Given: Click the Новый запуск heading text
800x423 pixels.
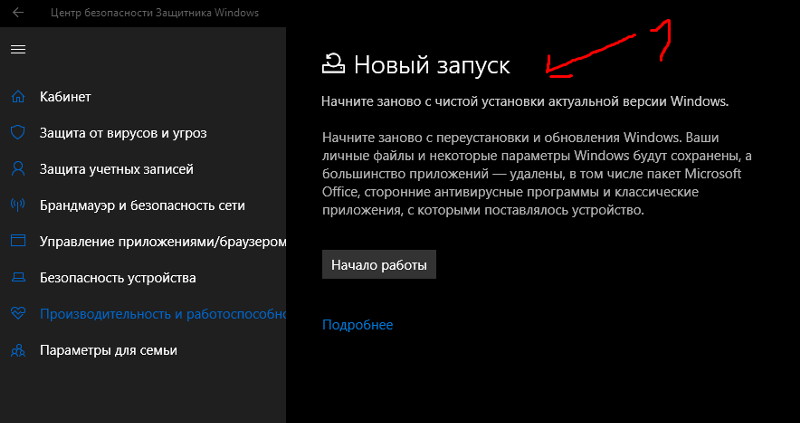Looking at the screenshot, I should 432,66.
